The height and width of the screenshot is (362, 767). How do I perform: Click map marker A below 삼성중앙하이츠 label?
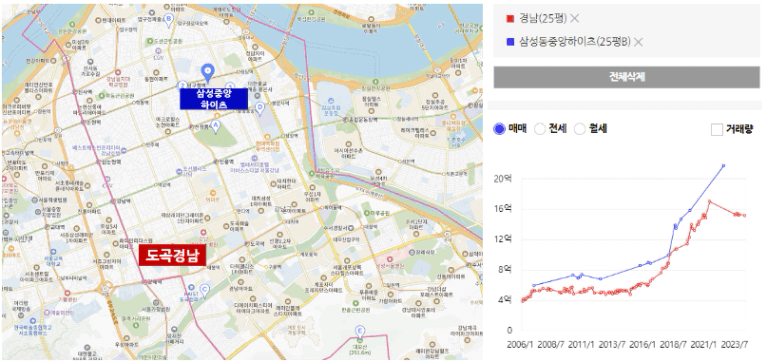point(215,126)
